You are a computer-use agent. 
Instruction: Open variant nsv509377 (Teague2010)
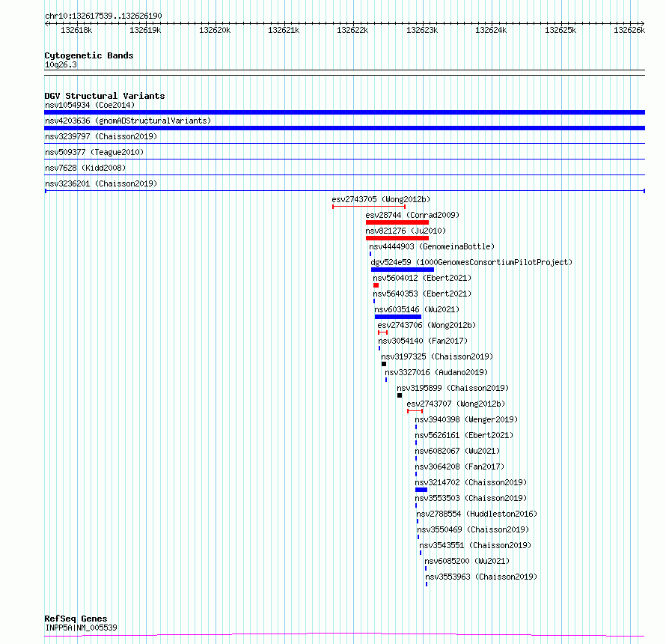[94, 152]
